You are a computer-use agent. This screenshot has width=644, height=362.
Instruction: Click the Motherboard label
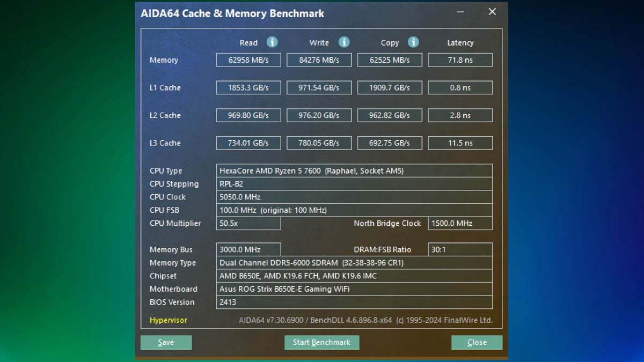click(x=173, y=289)
